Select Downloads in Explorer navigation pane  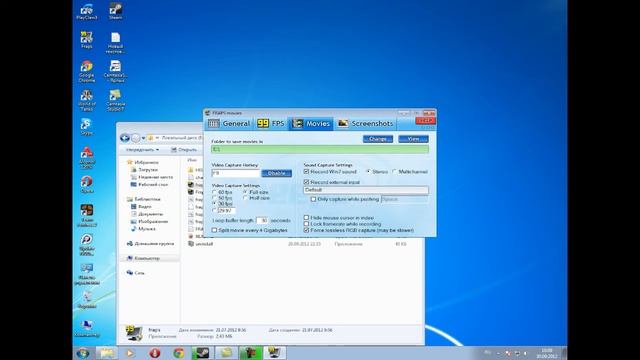click(x=144, y=169)
